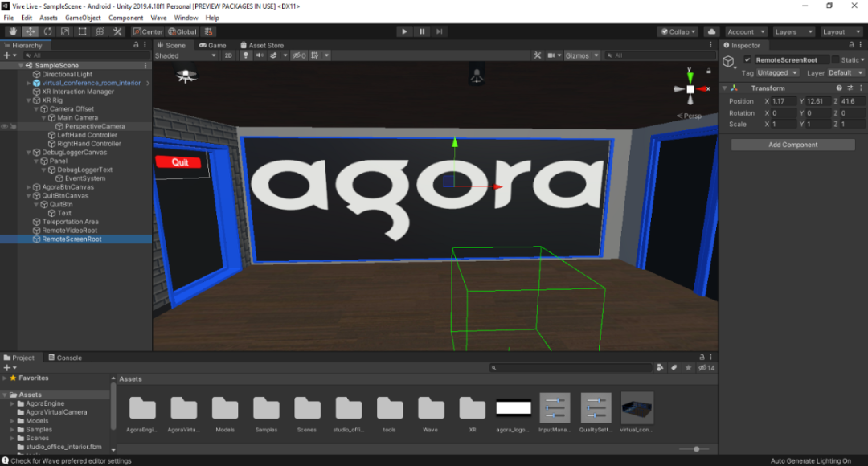Open cloud services
The height and width of the screenshot is (466, 868).
click(x=711, y=31)
